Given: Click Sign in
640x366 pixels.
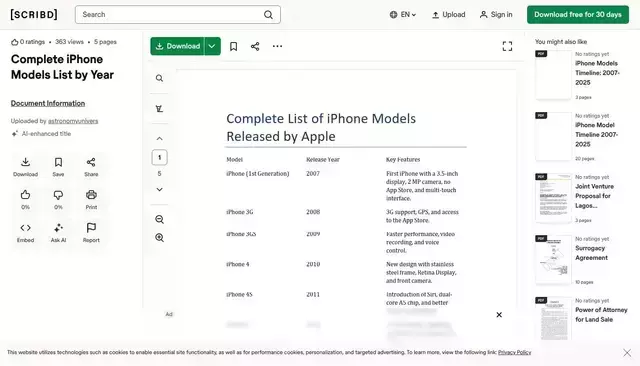Looking at the screenshot, I should point(496,15).
